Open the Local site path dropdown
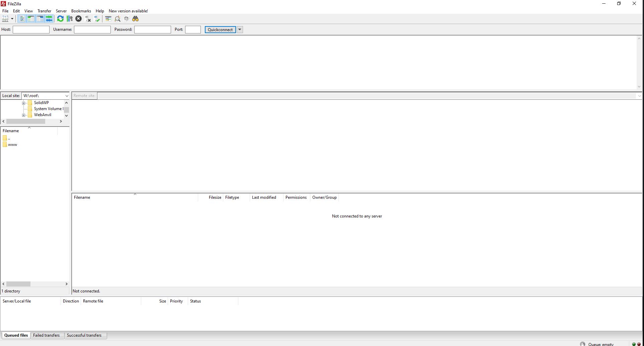The height and width of the screenshot is (346, 644). (67, 96)
